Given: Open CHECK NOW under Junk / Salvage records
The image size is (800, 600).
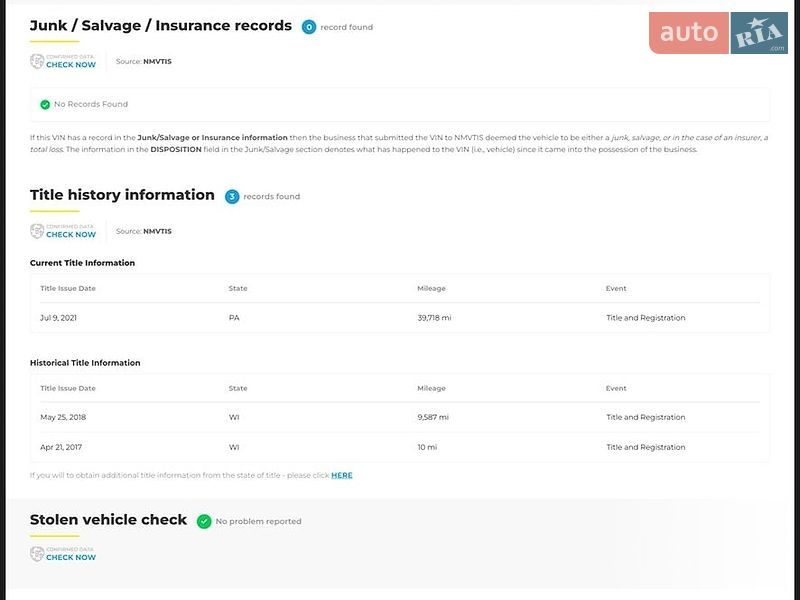Looking at the screenshot, I should pos(71,65).
